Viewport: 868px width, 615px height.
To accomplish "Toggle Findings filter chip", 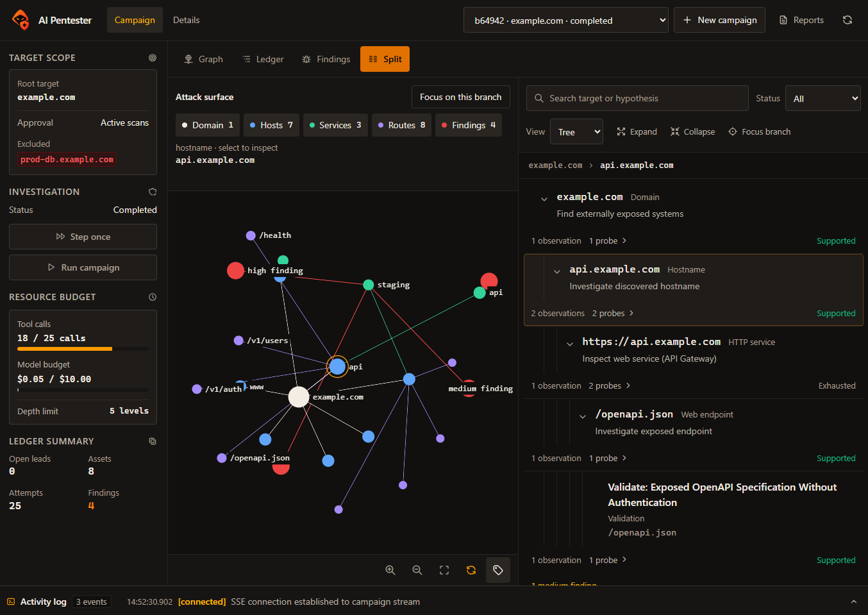I will [469, 125].
